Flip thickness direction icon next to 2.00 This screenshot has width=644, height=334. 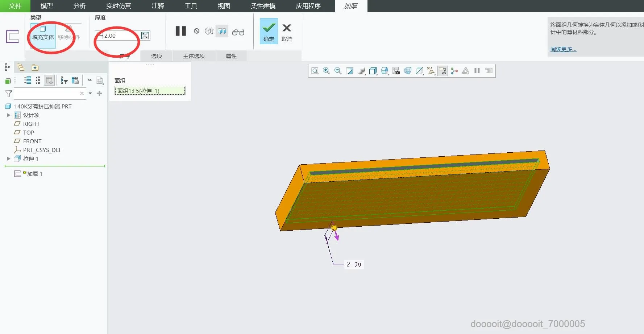(x=145, y=36)
